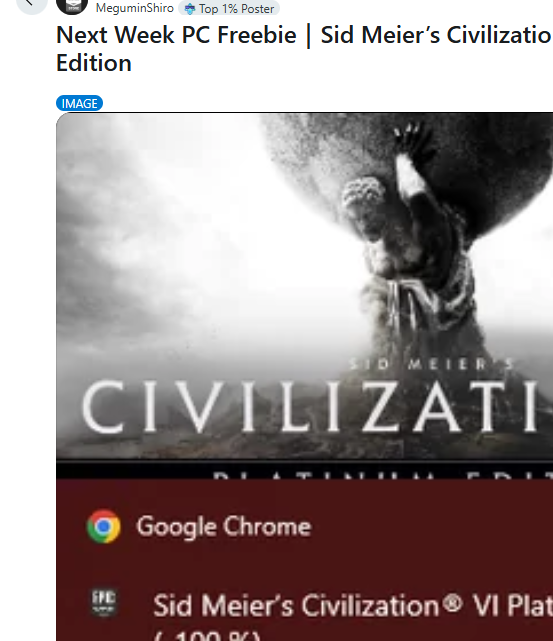Viewport: 553px width, 641px height.
Task: Click the Top 1% Poster label
Action: click(236, 9)
